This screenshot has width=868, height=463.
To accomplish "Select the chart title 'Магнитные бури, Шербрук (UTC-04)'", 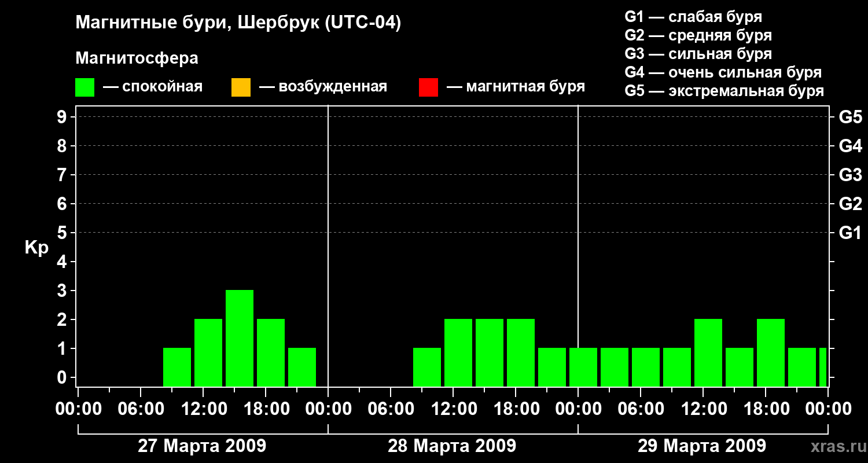I will [x=238, y=23].
